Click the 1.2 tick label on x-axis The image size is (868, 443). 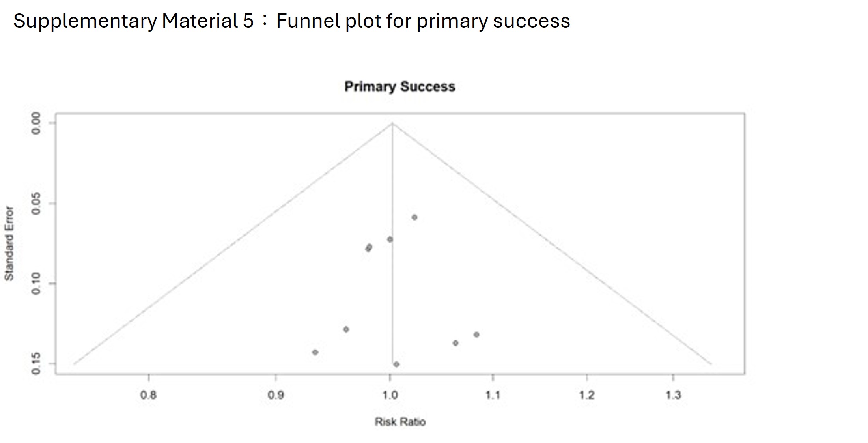586,395
